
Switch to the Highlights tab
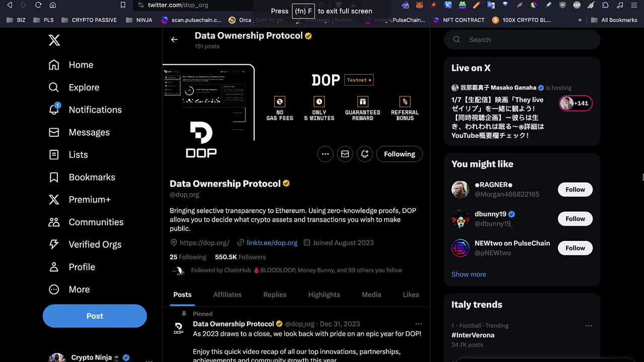point(324,295)
